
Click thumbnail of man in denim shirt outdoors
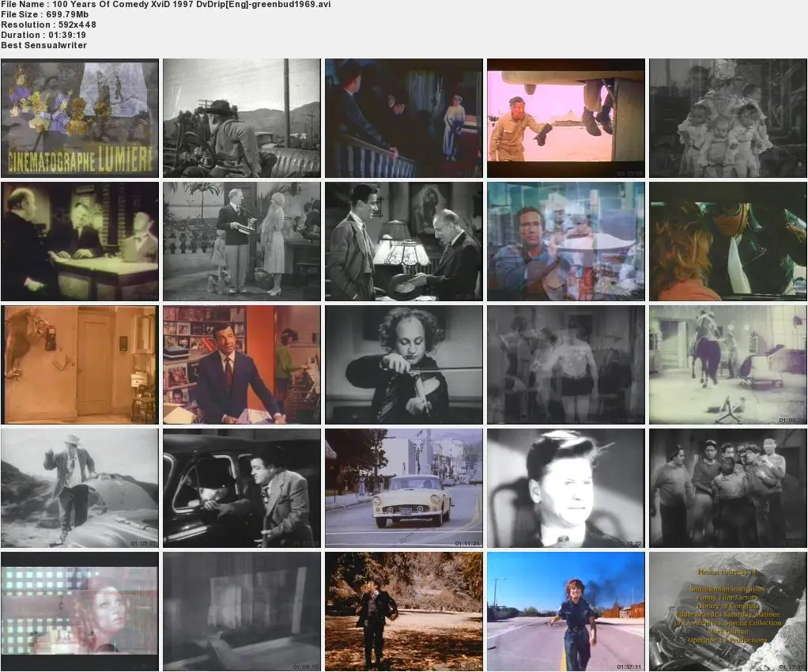coord(566,241)
